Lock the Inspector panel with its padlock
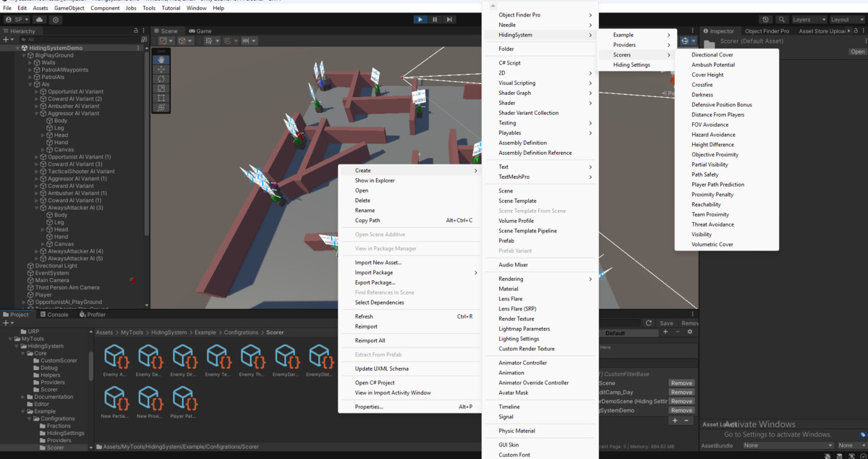868x459 pixels. point(856,31)
